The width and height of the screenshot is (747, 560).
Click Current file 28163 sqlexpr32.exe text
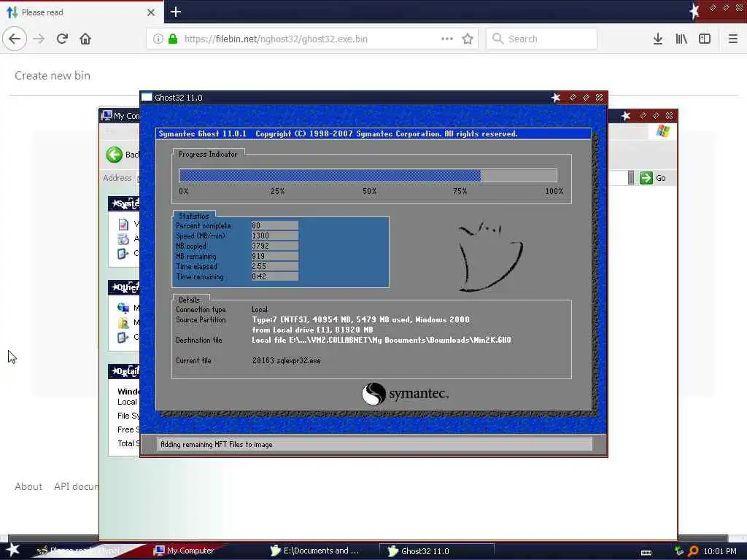(x=286, y=360)
